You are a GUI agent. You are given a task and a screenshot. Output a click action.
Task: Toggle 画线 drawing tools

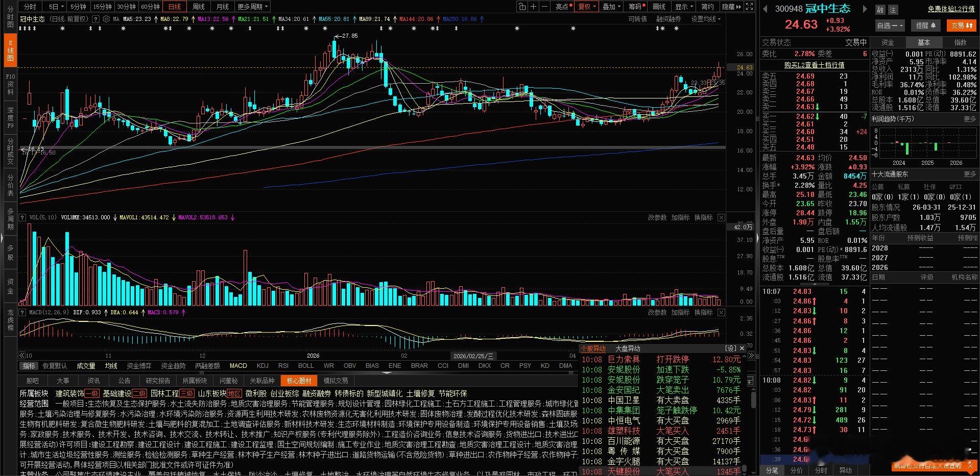659,7
